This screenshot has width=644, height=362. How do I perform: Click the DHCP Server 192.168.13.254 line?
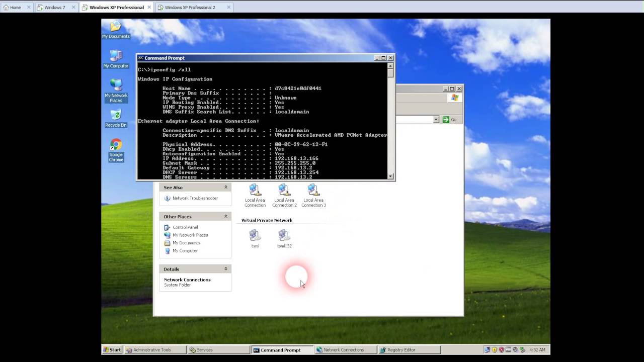click(x=240, y=172)
